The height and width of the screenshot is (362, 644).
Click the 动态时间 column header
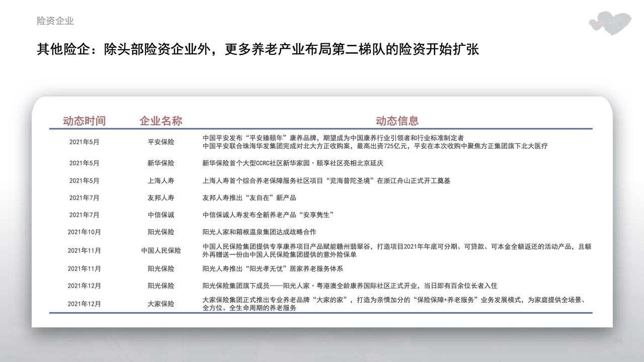pos(84,121)
